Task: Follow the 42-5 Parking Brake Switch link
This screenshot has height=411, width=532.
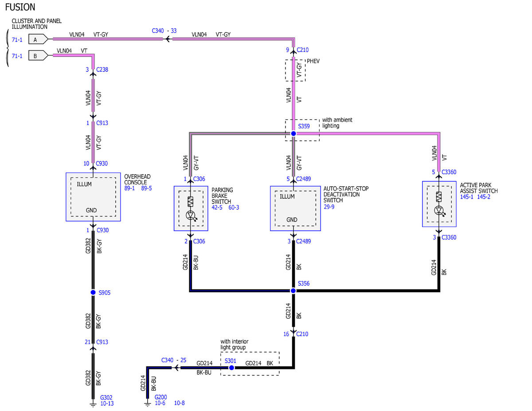Action: tap(218, 207)
